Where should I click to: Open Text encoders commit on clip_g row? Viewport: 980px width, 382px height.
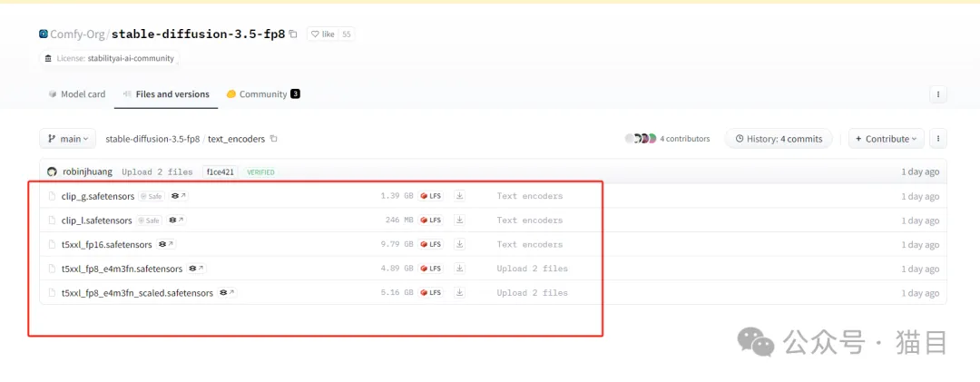point(529,196)
